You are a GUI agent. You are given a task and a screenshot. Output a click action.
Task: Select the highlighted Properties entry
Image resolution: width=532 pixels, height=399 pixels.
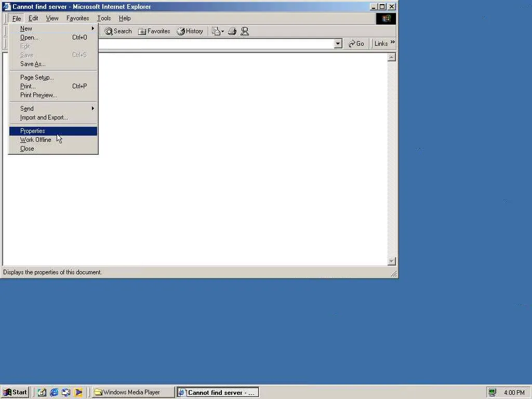[54, 131]
